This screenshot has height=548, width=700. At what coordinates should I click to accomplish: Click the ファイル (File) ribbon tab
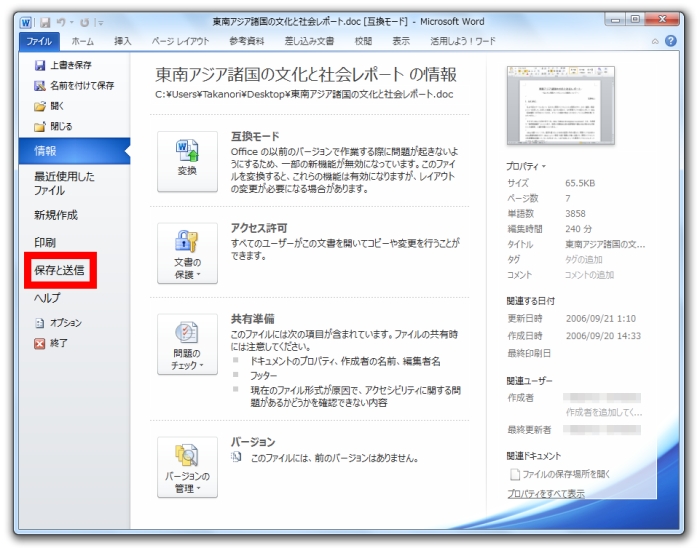(x=39, y=42)
